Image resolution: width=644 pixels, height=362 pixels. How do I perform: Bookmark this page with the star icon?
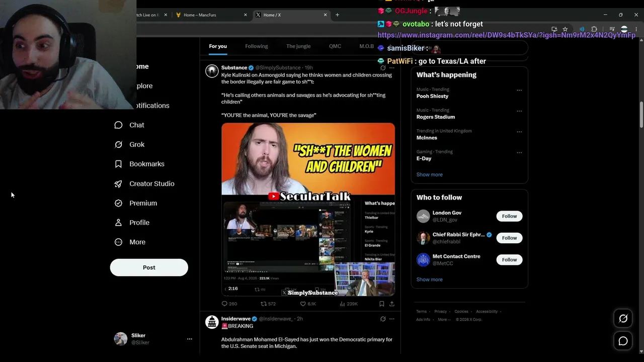[x=565, y=29]
